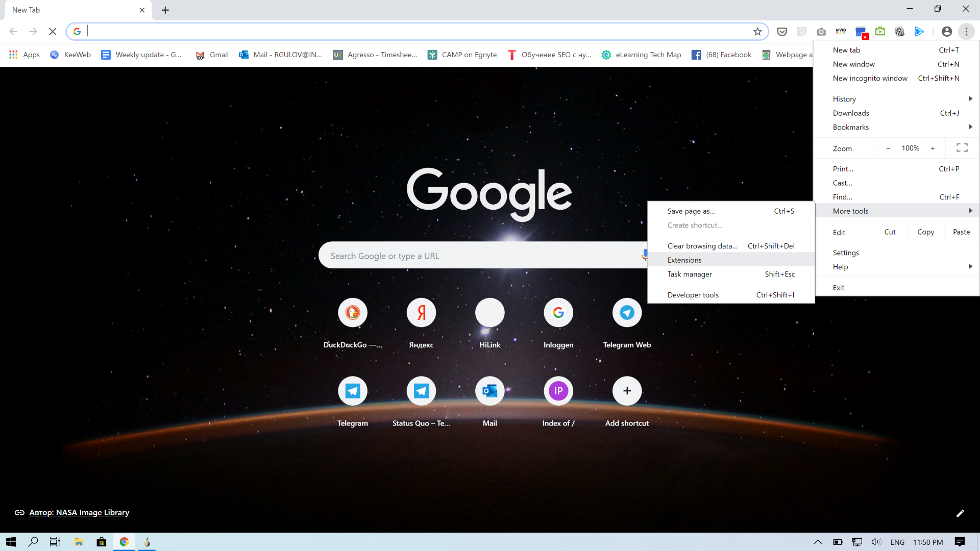The height and width of the screenshot is (551, 980).
Task: Choose Print... from the menu
Action: click(897, 169)
